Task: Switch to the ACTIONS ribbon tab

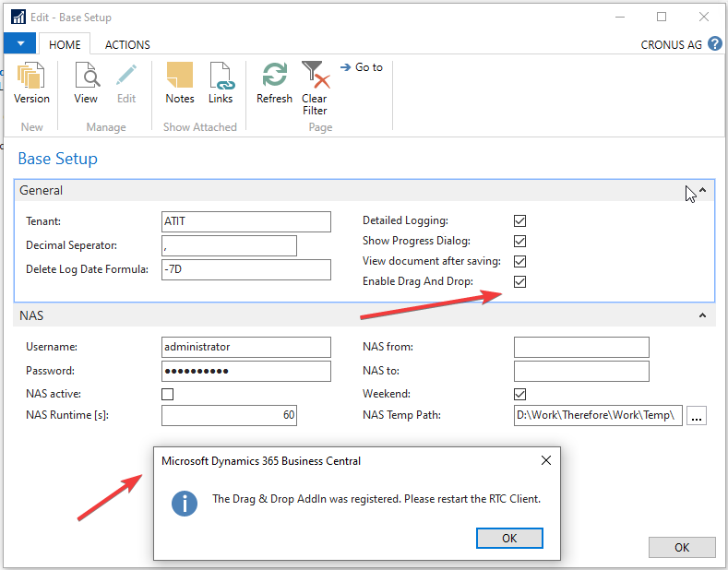Action: 127,44
